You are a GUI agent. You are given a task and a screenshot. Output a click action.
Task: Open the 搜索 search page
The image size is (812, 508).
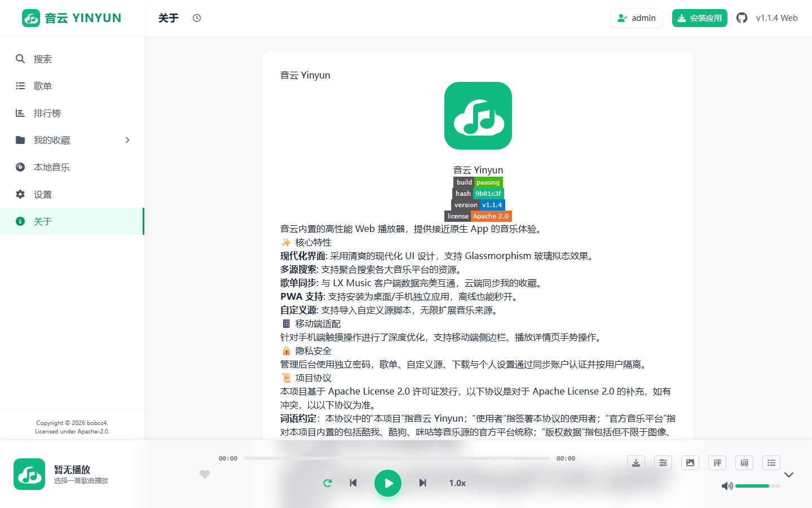coord(72,59)
